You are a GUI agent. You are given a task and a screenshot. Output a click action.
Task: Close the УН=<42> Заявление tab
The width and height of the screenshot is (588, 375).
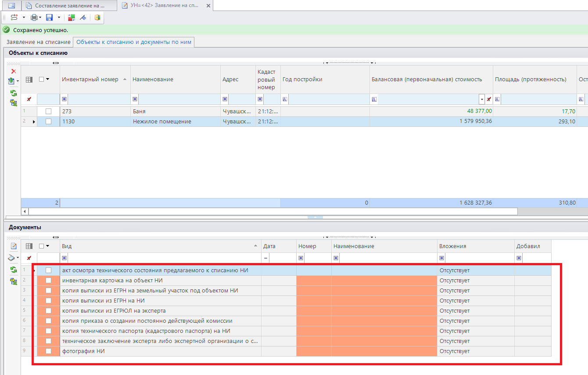pos(208,6)
